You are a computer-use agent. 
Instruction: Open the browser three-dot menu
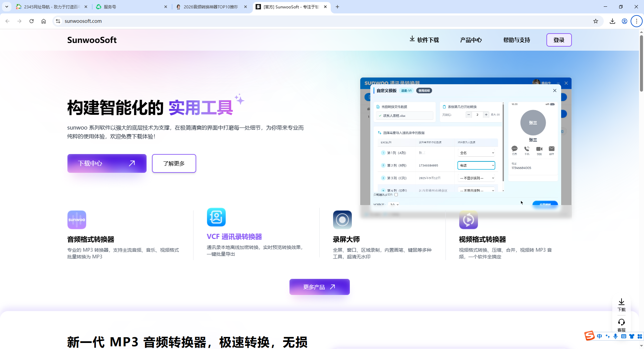(x=637, y=21)
